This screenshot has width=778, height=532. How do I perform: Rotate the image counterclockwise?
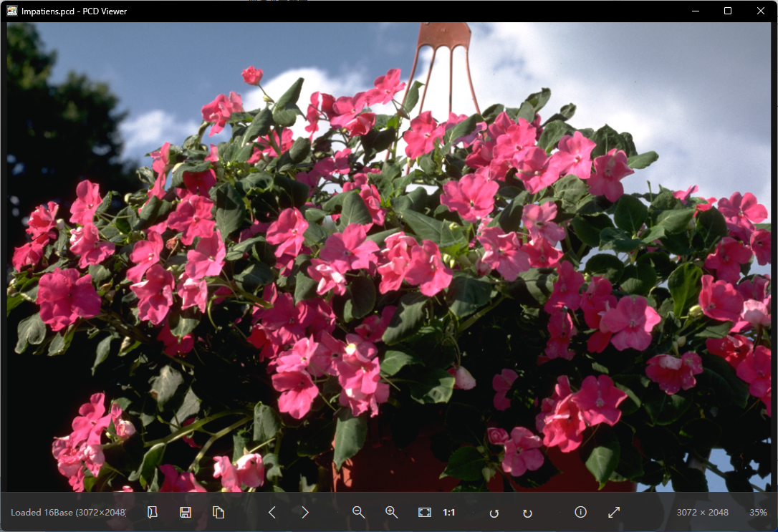click(494, 513)
